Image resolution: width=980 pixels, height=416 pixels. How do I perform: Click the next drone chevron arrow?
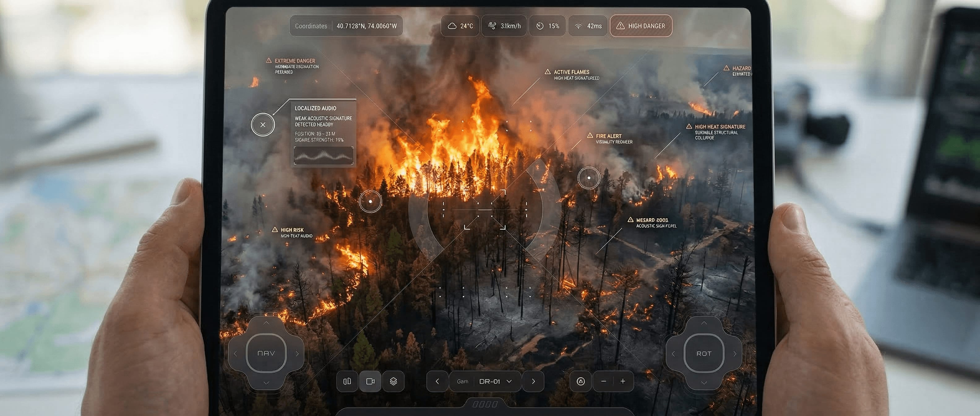point(533,381)
